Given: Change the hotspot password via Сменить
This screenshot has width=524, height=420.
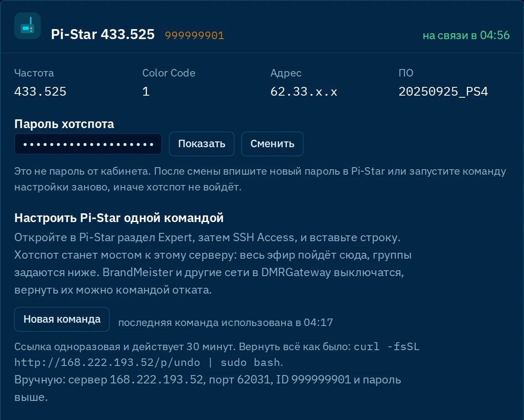Looking at the screenshot, I should pyautogui.click(x=272, y=144).
